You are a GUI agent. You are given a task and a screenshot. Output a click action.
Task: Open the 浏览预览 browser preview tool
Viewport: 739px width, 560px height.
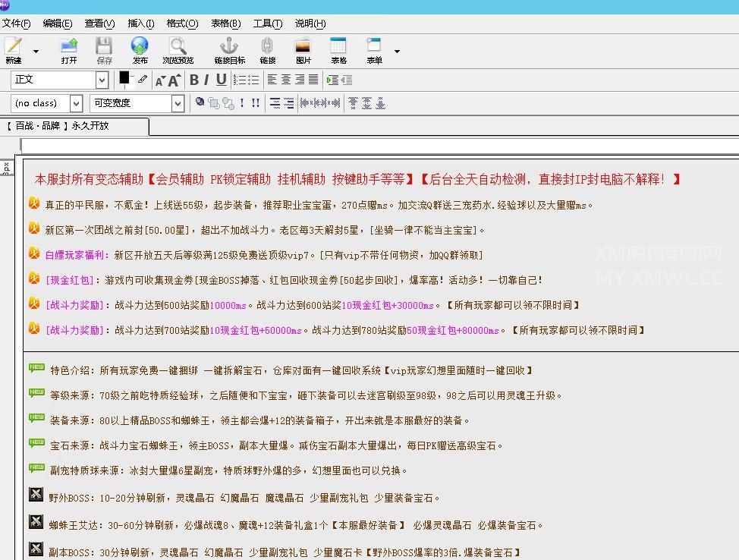click(x=177, y=50)
